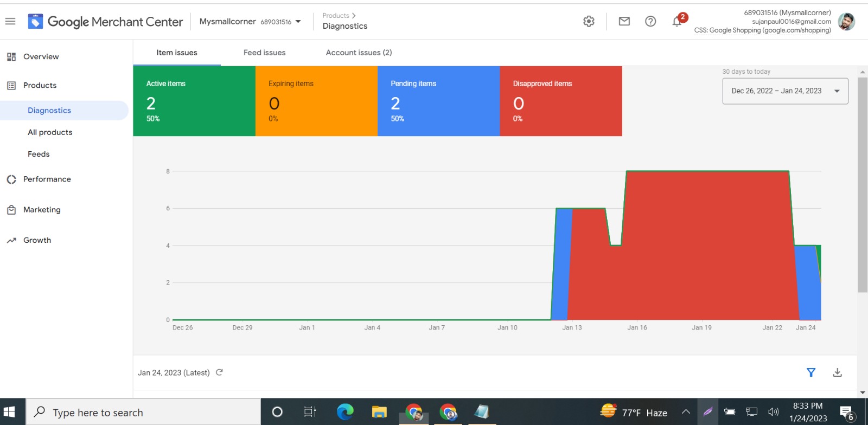Open the 8:33 PM clock and date
Viewport: 868px width, 425px height.
click(808, 412)
